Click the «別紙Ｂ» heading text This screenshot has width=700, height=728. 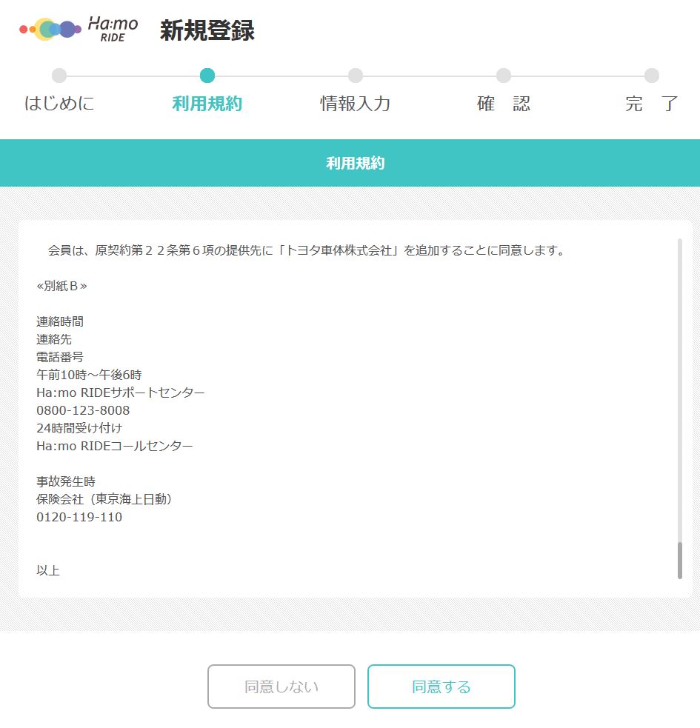coord(61,286)
